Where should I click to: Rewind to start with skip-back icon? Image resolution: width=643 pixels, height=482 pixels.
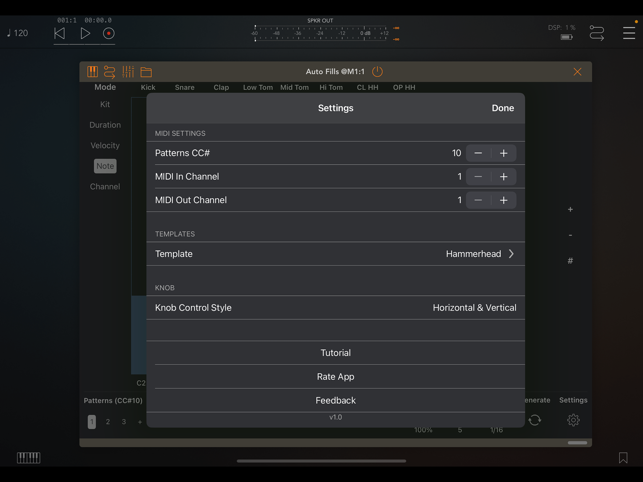click(x=59, y=34)
